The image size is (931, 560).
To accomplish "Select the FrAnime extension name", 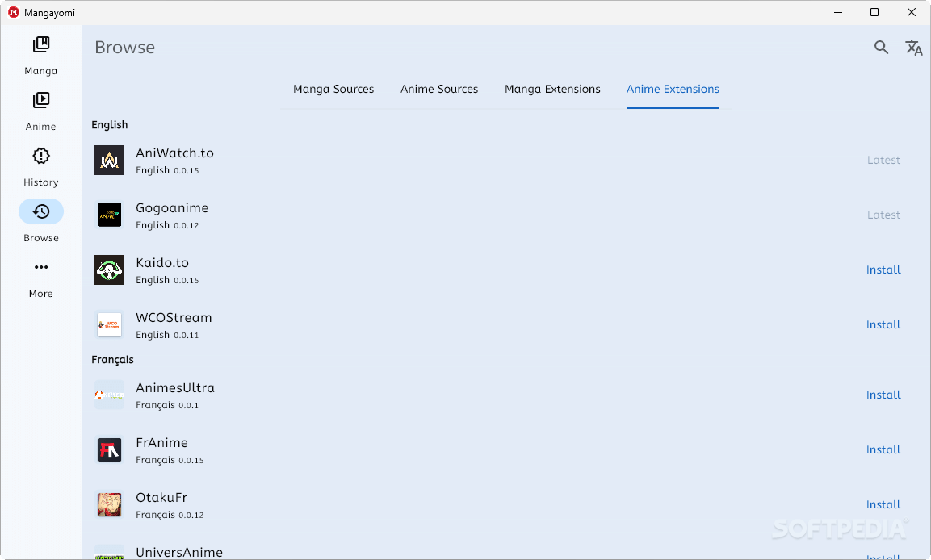I will [x=161, y=443].
